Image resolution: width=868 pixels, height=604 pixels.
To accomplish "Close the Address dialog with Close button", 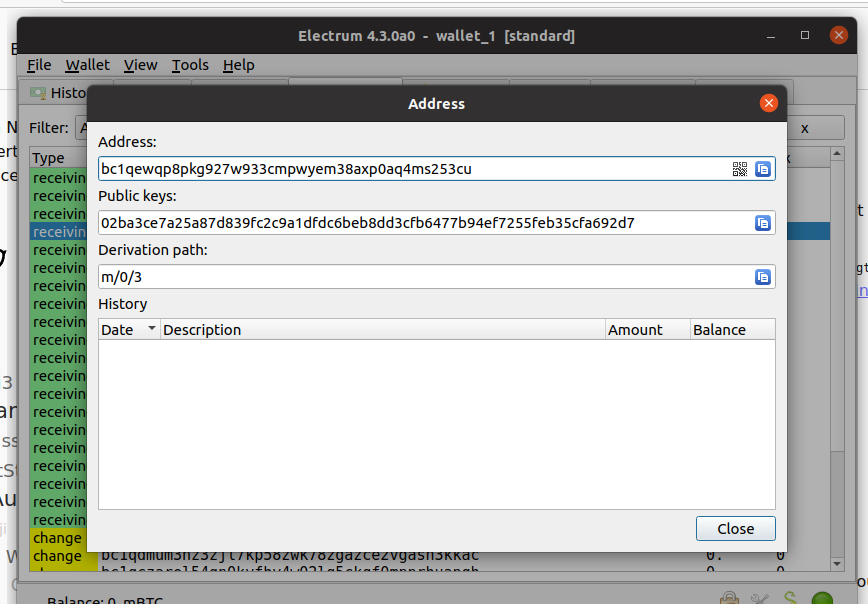I will click(x=735, y=528).
